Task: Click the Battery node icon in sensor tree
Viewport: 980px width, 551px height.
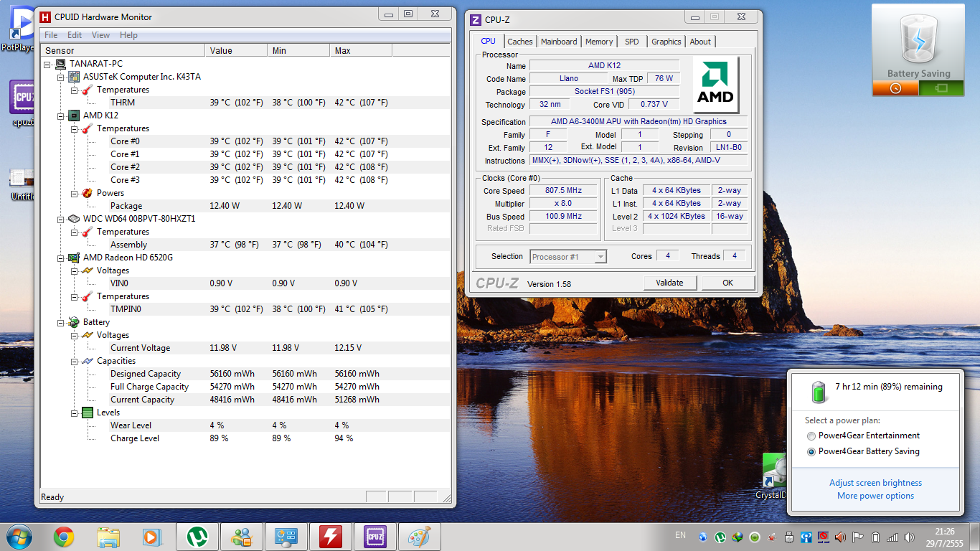Action: [74, 322]
